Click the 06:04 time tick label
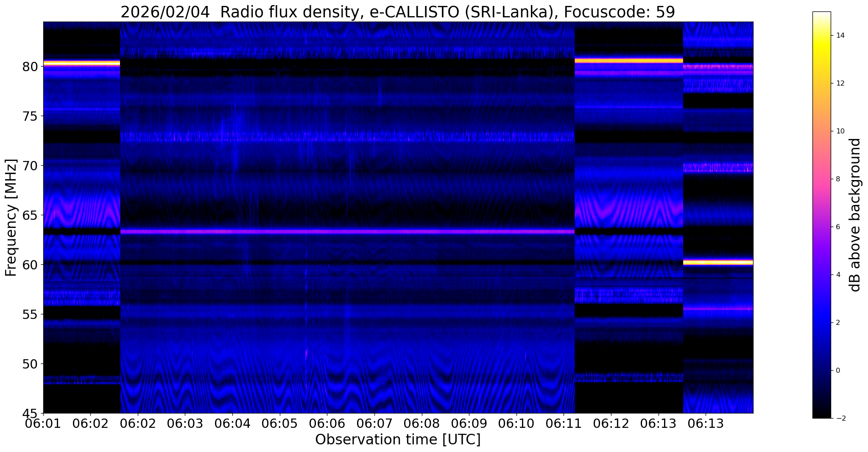The image size is (868, 452). (232, 423)
